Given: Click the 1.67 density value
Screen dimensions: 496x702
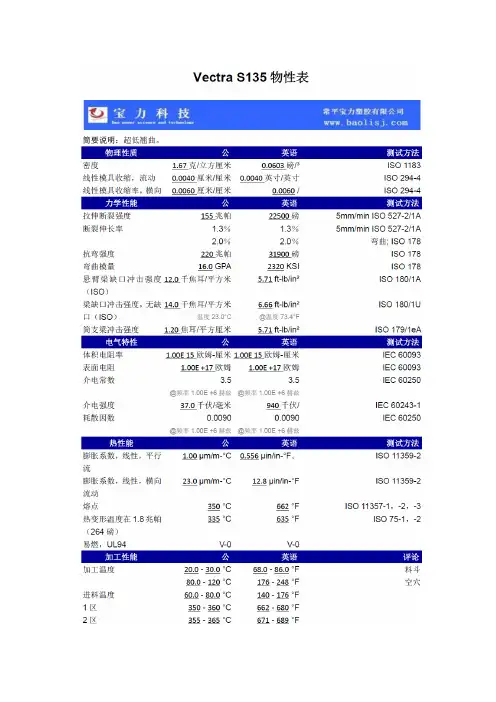Looking at the screenshot, I should click(180, 166).
